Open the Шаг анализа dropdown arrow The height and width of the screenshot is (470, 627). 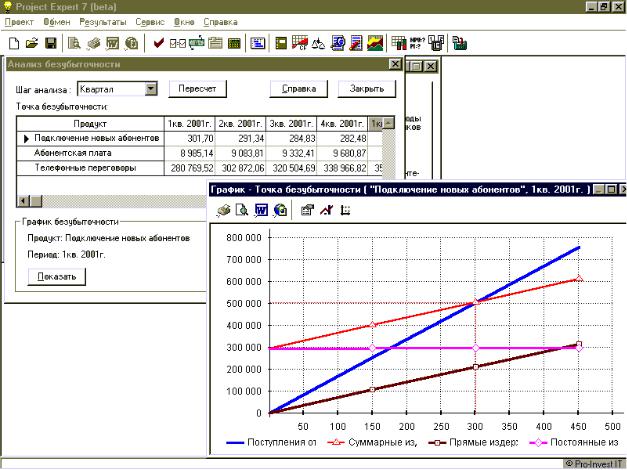[151, 88]
